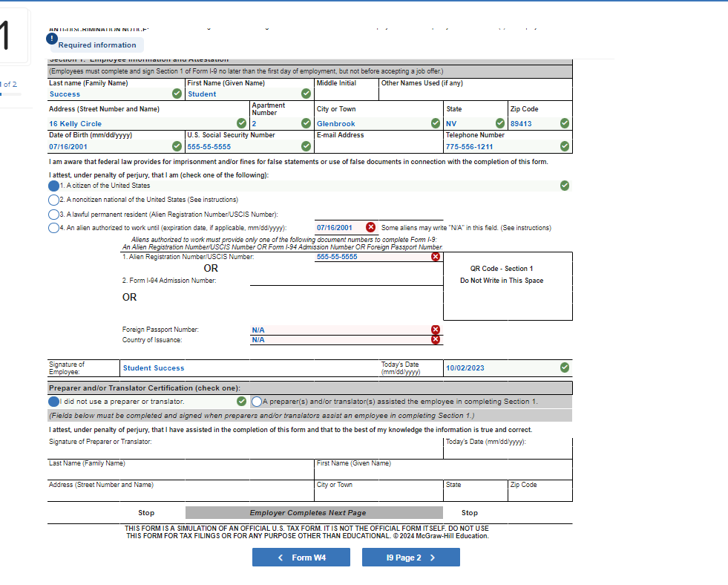
Task: Click green checkmark beside State NV
Action: tap(500, 123)
